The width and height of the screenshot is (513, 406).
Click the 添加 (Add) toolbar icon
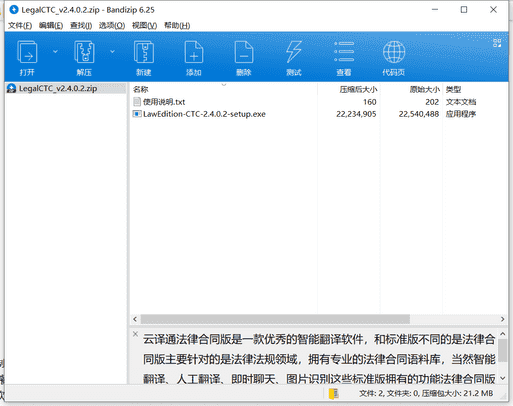tap(194, 52)
